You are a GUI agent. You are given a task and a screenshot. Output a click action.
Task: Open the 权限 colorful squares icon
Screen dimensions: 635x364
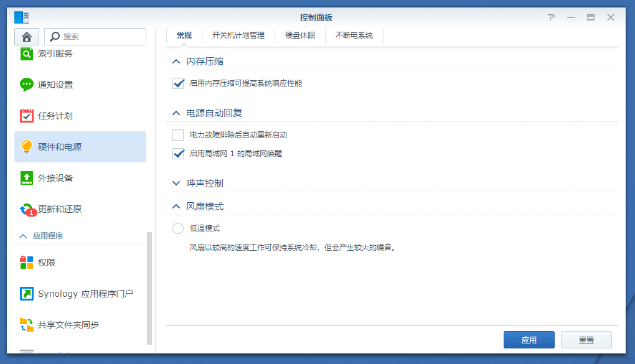(27, 263)
